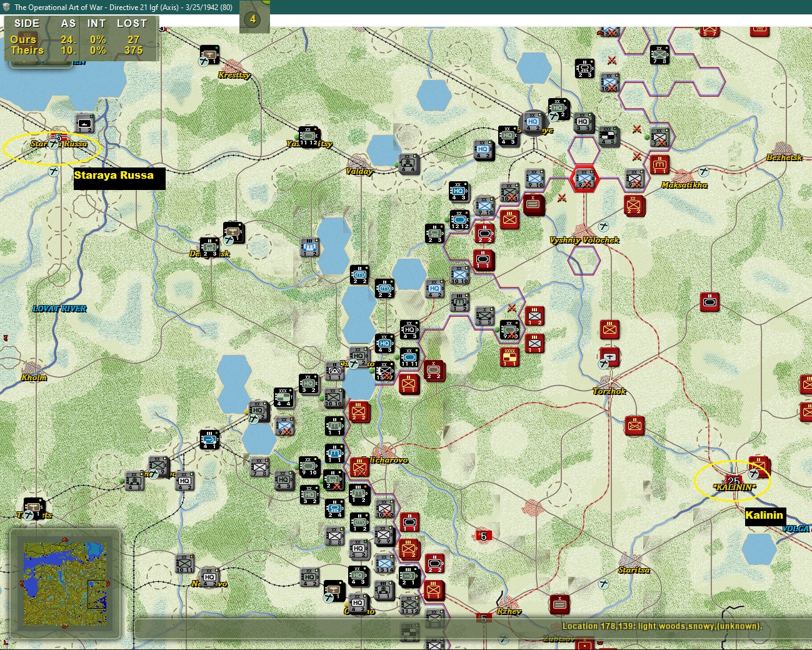This screenshot has height=650, width=812.
Task: Click the airfield marker beside Vyshniy Volochek town
Action: (604, 226)
